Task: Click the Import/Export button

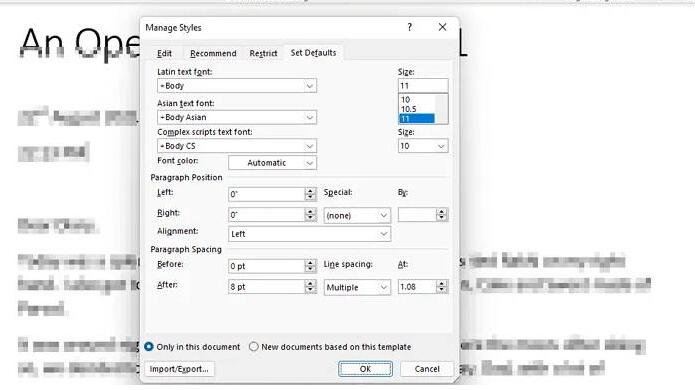Action: [179, 369]
